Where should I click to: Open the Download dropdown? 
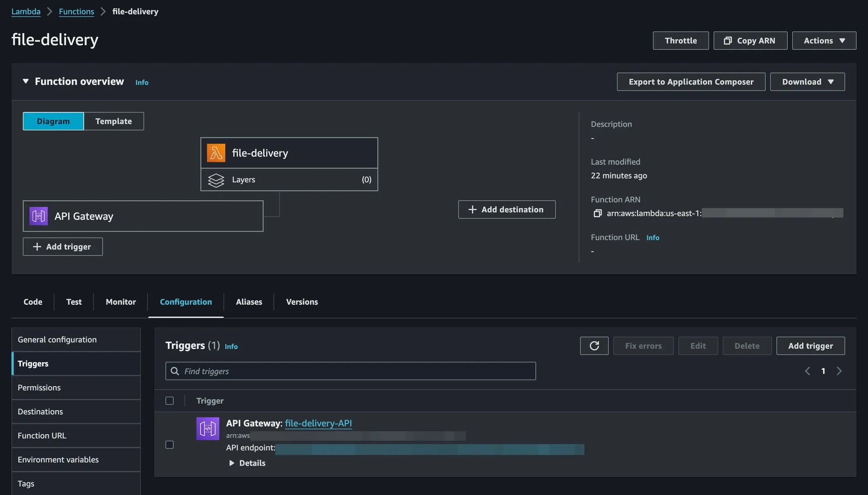coord(807,82)
